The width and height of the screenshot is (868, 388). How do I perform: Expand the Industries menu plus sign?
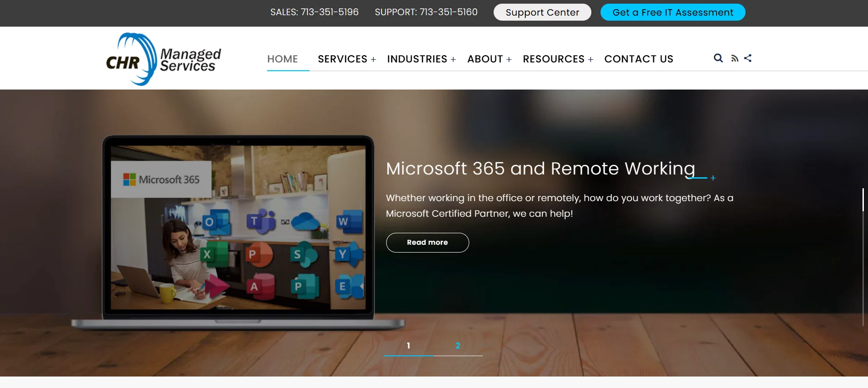(453, 60)
